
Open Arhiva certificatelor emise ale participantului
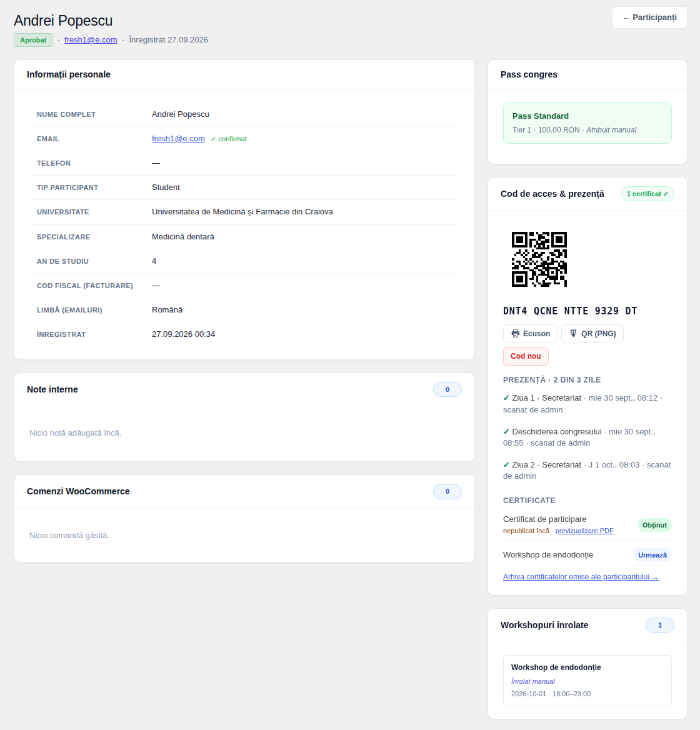[x=581, y=577]
